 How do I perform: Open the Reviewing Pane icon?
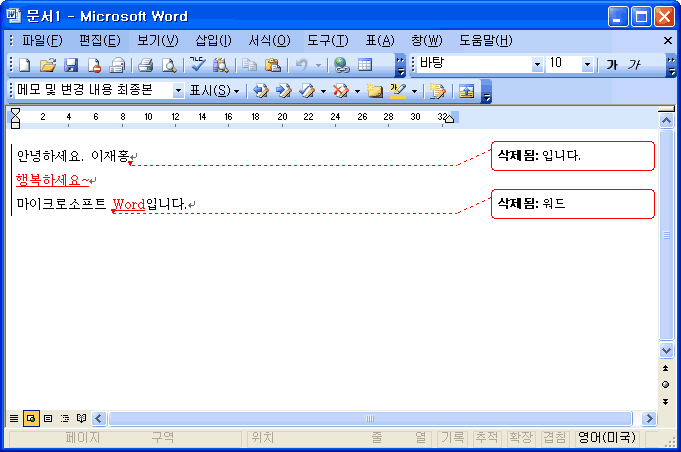coord(465,91)
